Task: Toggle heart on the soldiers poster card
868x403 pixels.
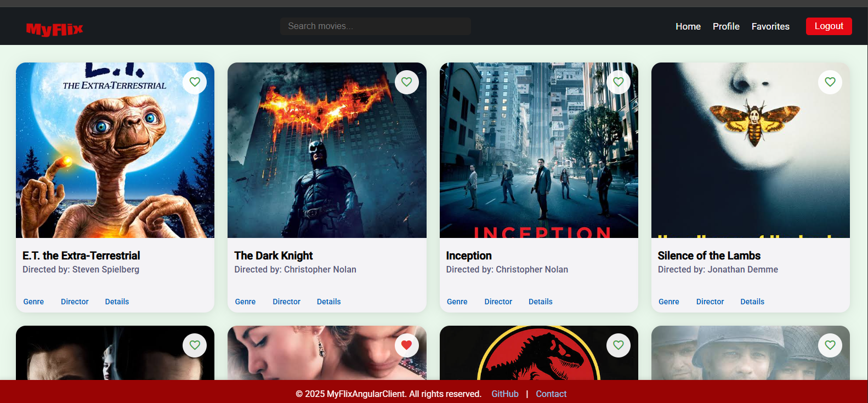Action: tap(830, 345)
